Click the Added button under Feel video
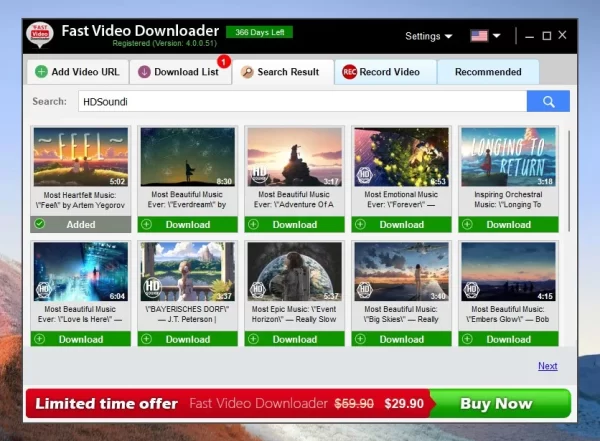The image size is (600, 441). click(81, 224)
